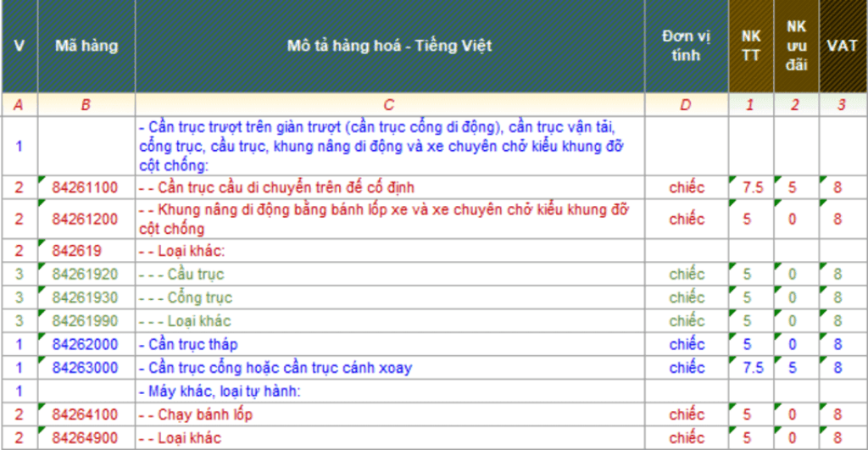Viewport: 868px width, 450px height.
Task: Click the 'NK ưu đãi' column header
Action: [x=796, y=47]
